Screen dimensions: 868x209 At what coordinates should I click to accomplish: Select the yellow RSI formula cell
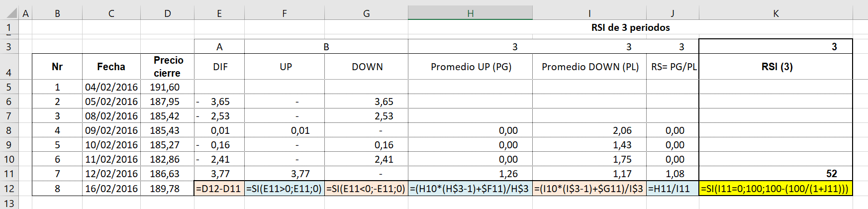pos(775,189)
